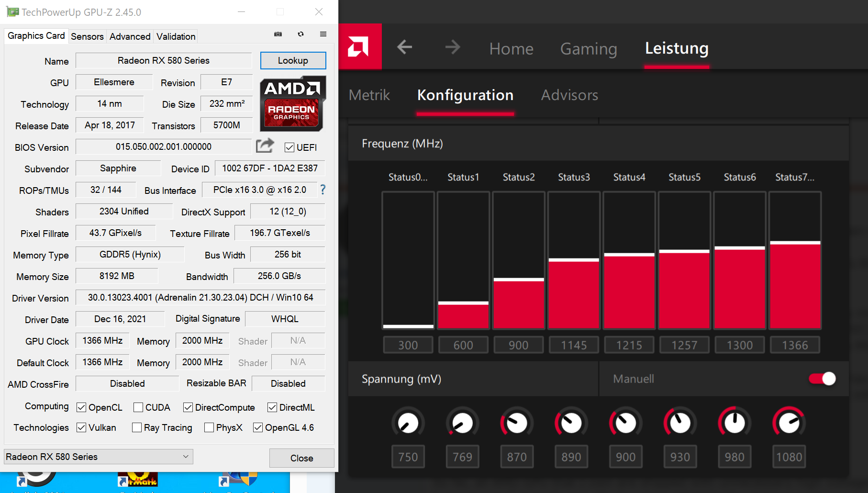Go forward with the right arrow in Radeon Software
The width and height of the screenshot is (868, 493).
452,47
